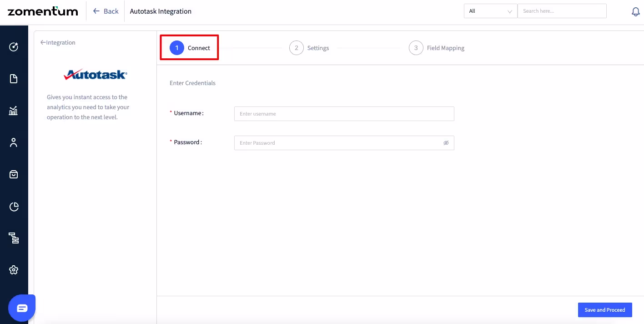The height and width of the screenshot is (324, 644).
Task: Click the Zomentum logo
Action: (x=43, y=11)
